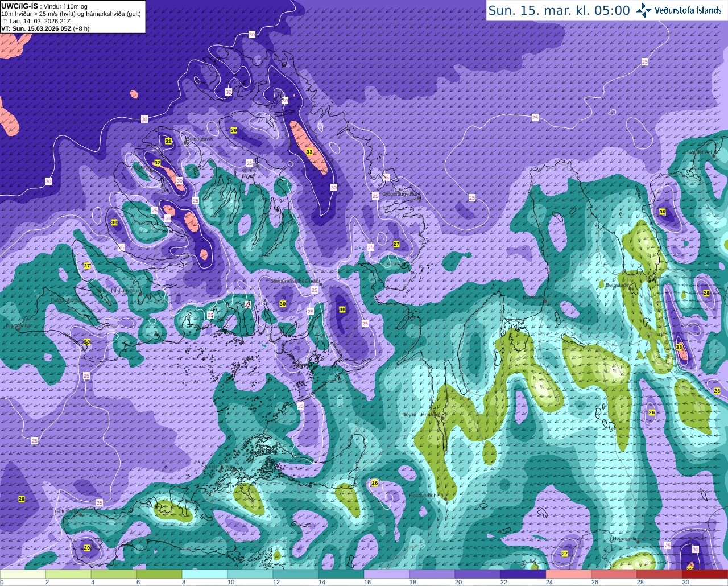Select the dark red above-30 m/s legend swatch
This screenshot has height=586, width=728.
705,574
